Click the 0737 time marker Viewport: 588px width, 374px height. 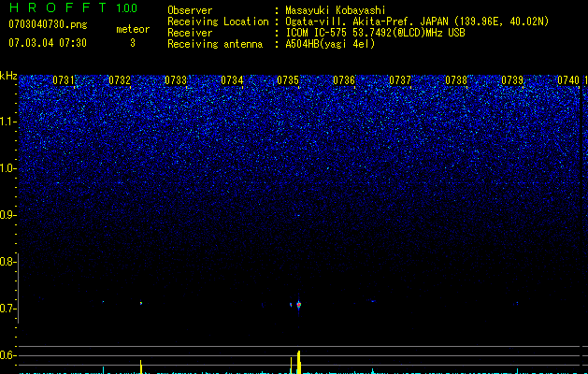[x=400, y=80]
